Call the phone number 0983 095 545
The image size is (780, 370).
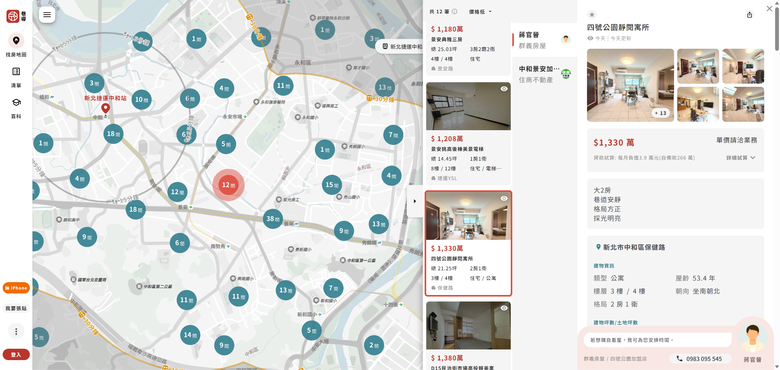tap(700, 359)
